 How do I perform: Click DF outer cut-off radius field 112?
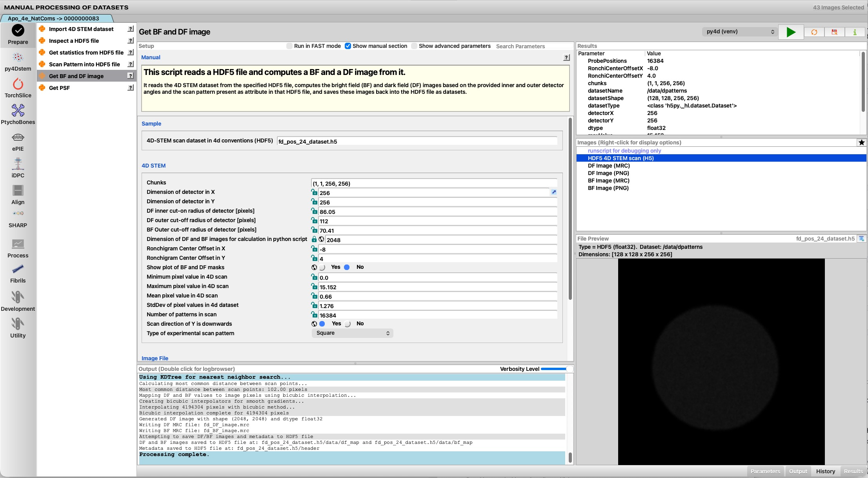click(x=438, y=221)
